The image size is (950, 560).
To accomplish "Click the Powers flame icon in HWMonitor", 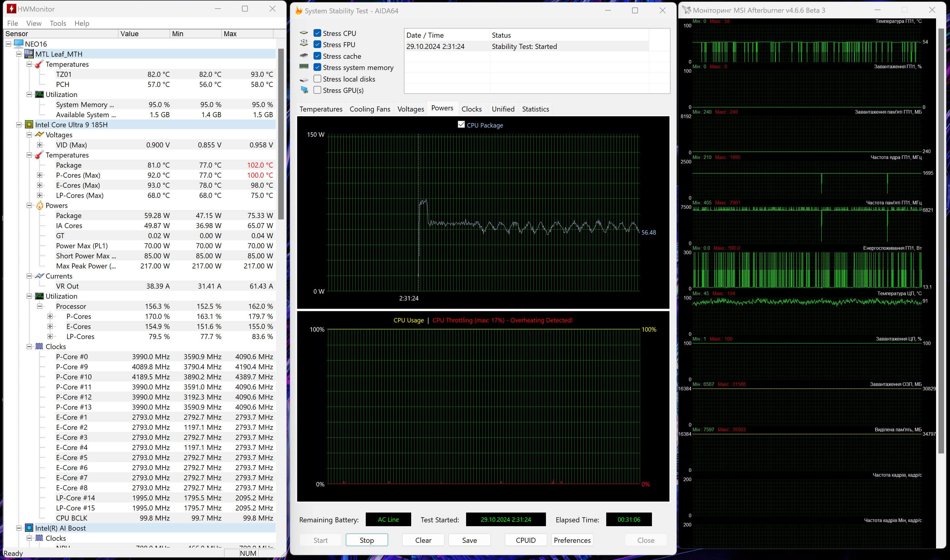I will (x=40, y=205).
